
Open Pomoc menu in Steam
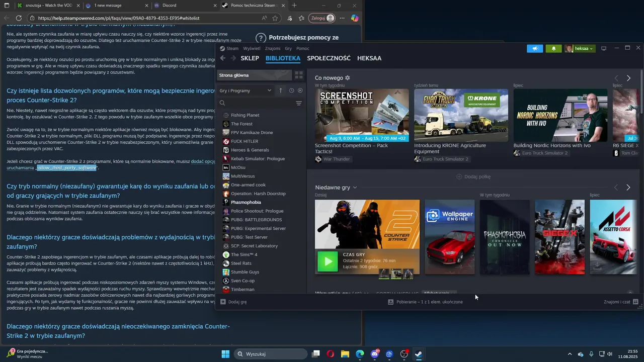pyautogui.click(x=303, y=49)
